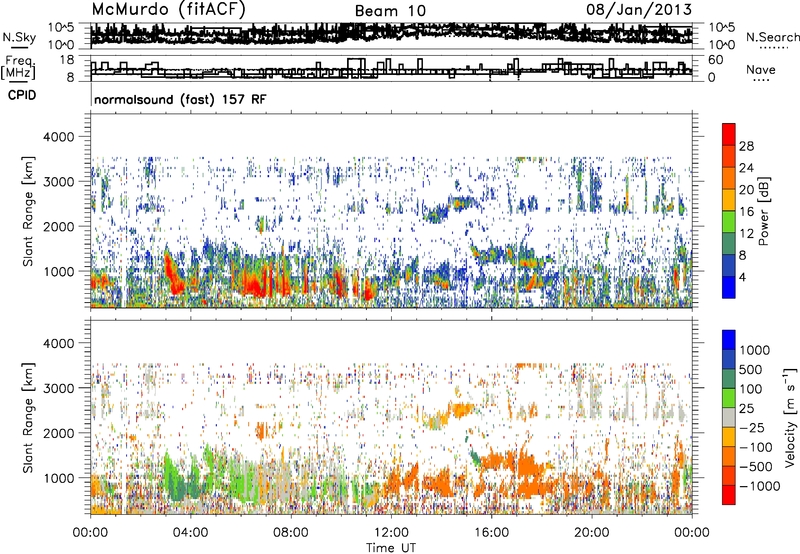The image size is (800, 554).
Task: Click the 'N.Sky' legend label
Action: 19,37
